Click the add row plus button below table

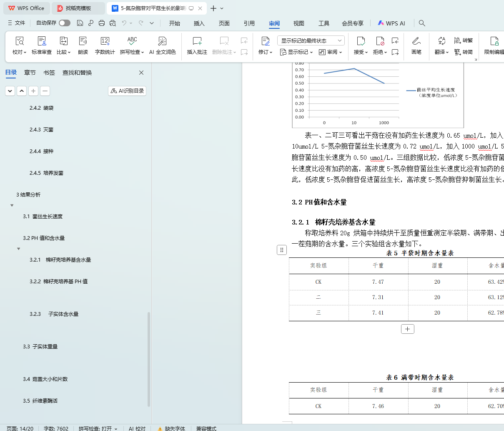407,329
